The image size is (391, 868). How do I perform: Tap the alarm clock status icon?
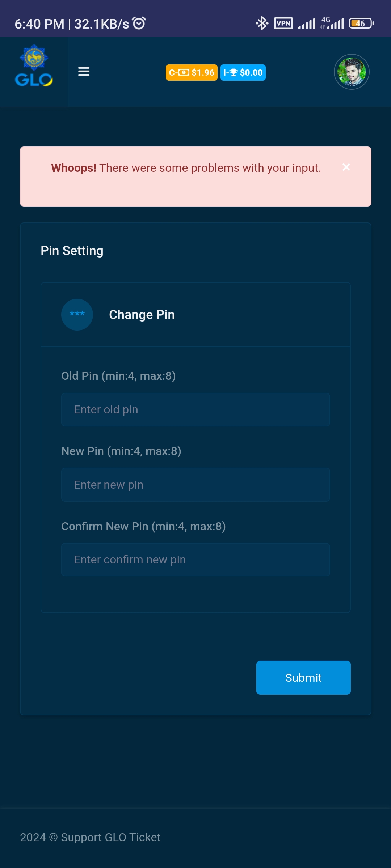[x=139, y=23]
